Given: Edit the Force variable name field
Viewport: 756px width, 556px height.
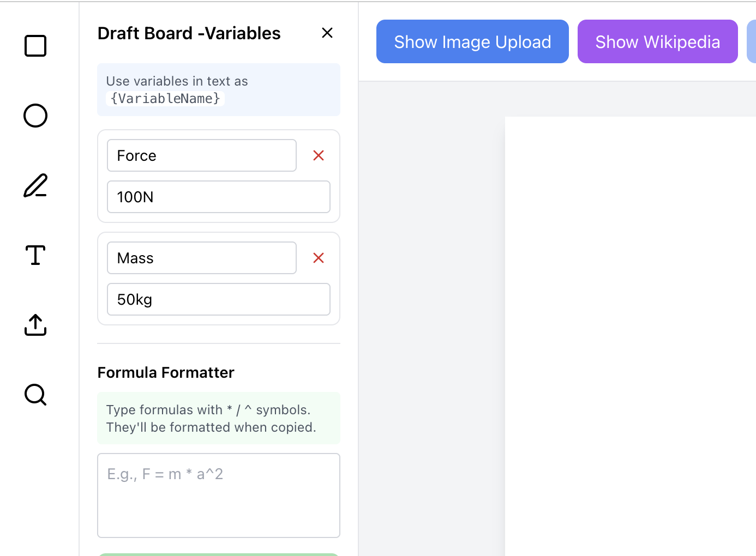Looking at the screenshot, I should [x=202, y=156].
